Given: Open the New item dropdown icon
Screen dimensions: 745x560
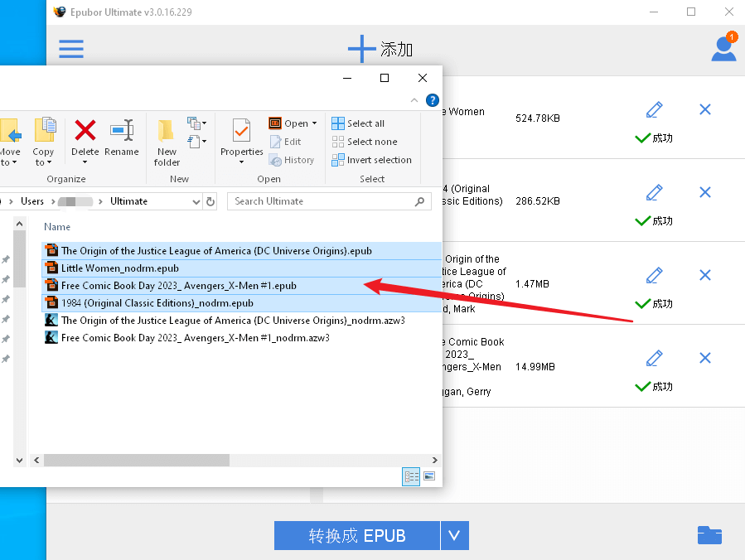Looking at the screenshot, I should click(x=196, y=123).
